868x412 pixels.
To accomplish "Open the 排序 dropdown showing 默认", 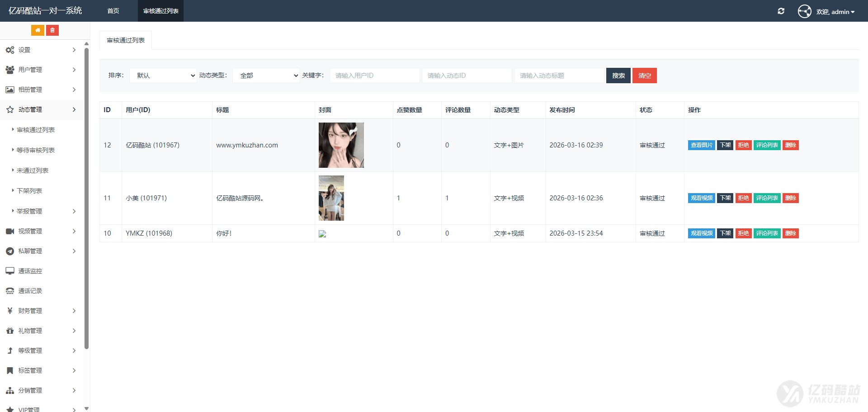I will tap(163, 76).
